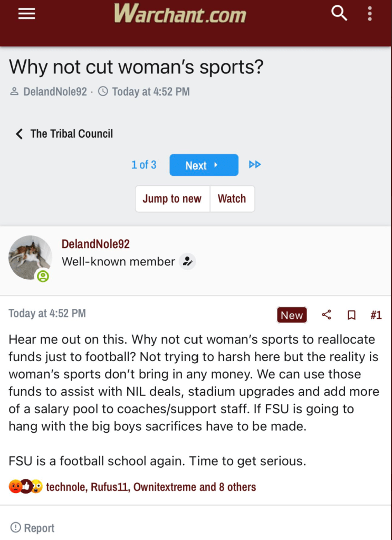The image size is (392, 540).
Task: Open DelandNole92's avatar picture
Action: coord(30,257)
